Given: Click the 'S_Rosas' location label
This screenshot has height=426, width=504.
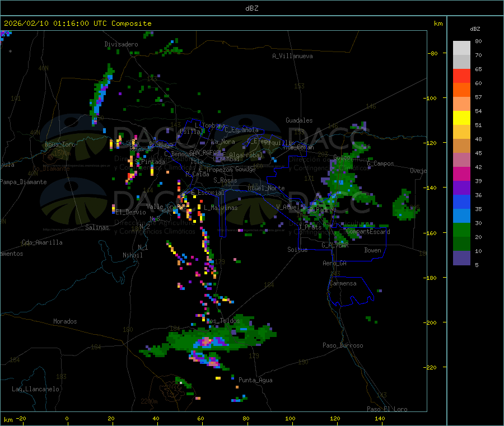Looking at the screenshot, I should tap(225, 180).
